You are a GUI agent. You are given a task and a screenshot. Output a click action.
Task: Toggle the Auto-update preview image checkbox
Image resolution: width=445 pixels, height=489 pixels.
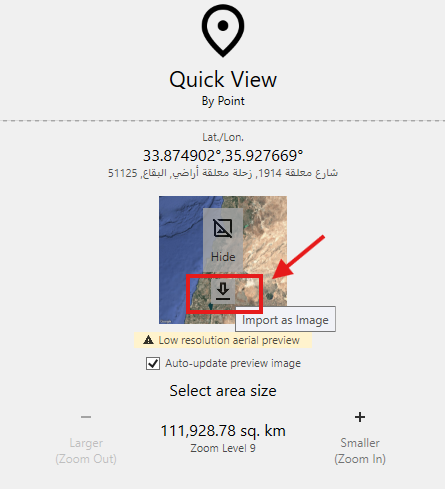click(153, 363)
